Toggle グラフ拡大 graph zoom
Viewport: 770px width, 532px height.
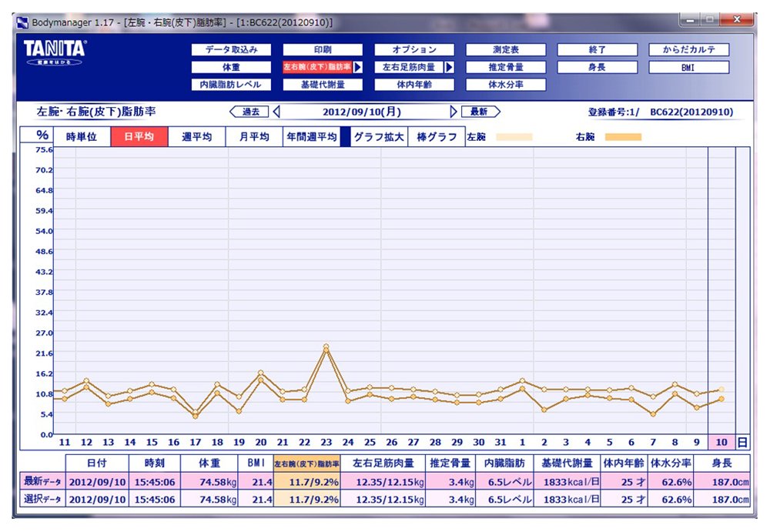[x=378, y=137]
